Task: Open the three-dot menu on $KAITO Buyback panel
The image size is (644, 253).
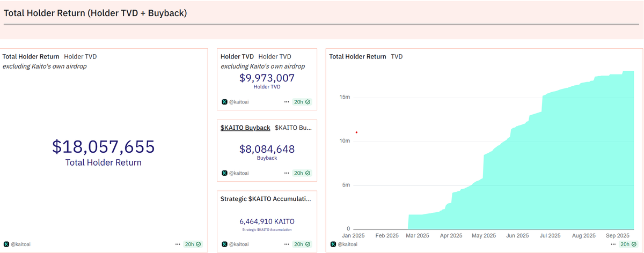Action: tap(287, 173)
